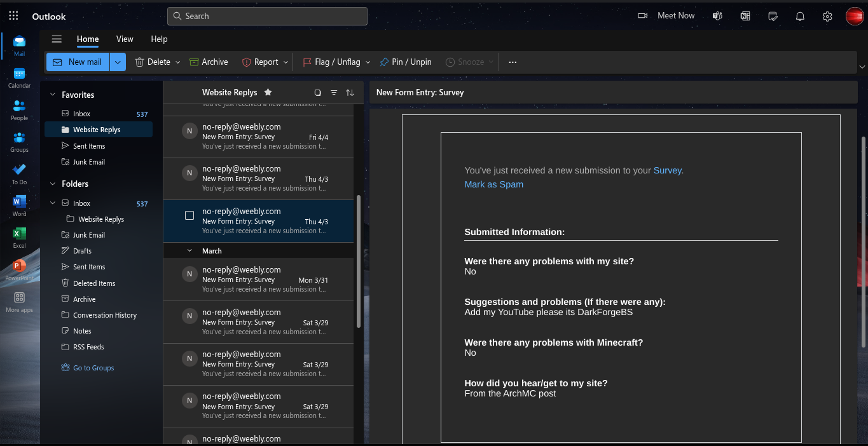This screenshot has height=446, width=868.
Task: Open the Drafts folder
Action: (x=99, y=251)
